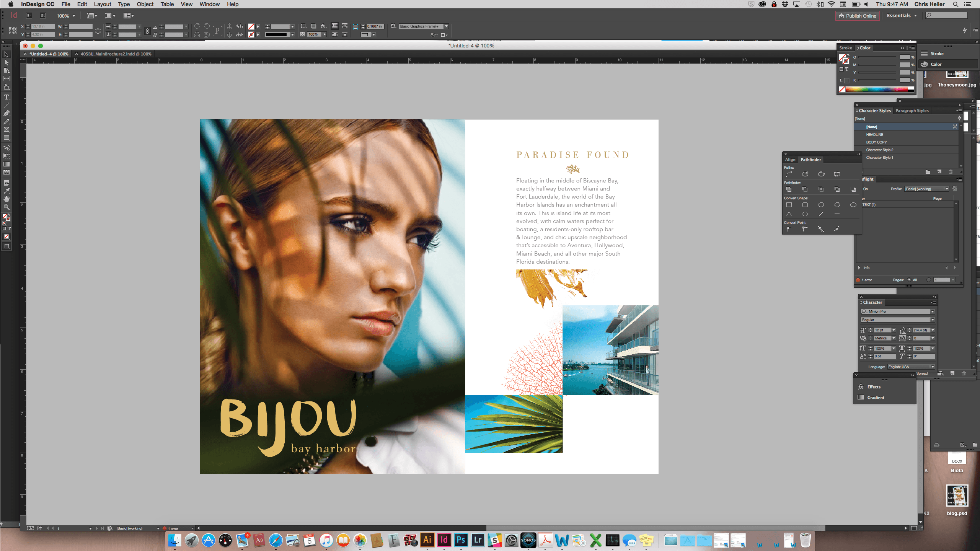Select the Pen tool
Viewport: 980px width, 551px height.
click(7, 113)
